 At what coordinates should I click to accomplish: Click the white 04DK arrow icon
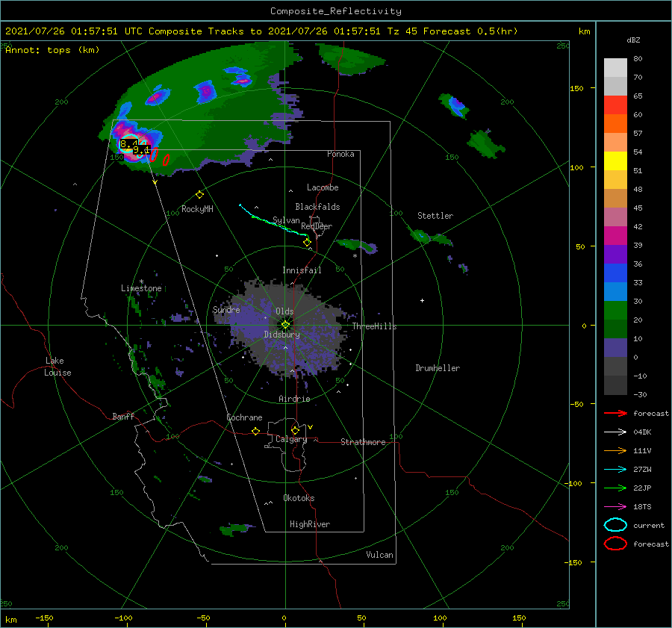point(615,432)
